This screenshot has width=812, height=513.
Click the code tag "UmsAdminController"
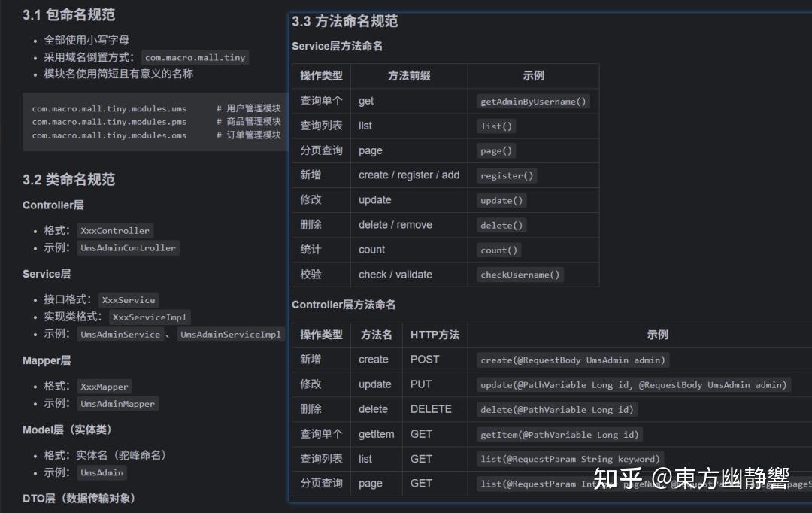[x=128, y=247]
